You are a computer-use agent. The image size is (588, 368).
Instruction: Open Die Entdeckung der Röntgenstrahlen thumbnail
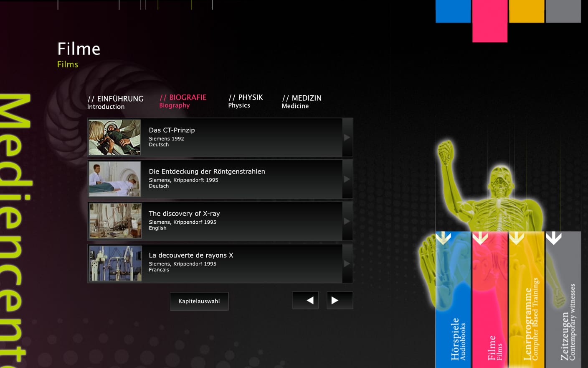(115, 179)
